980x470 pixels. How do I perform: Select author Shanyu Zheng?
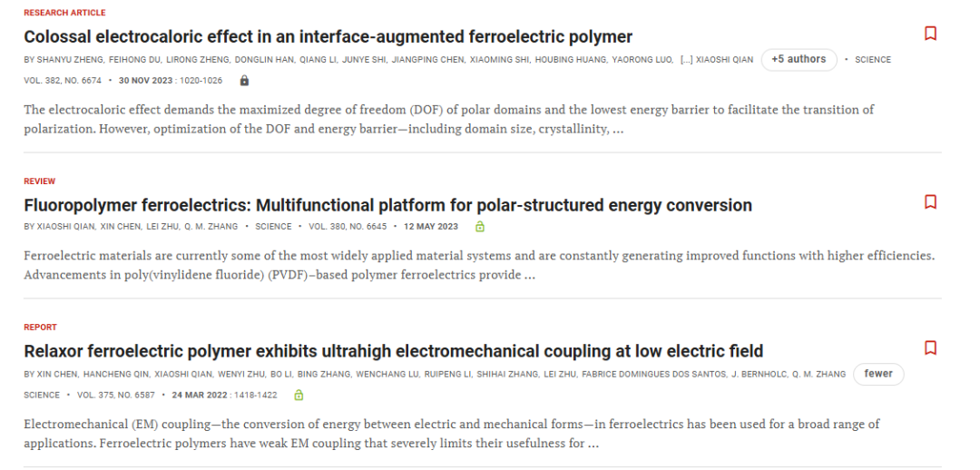[x=65, y=60]
